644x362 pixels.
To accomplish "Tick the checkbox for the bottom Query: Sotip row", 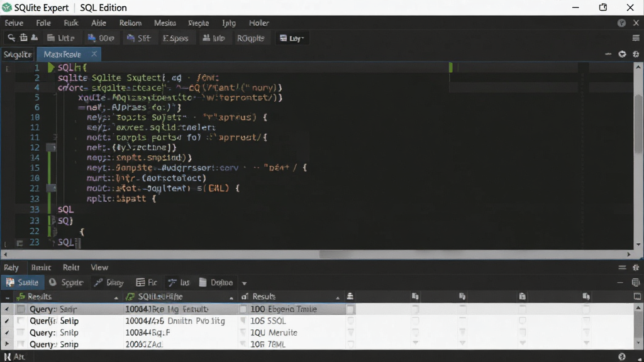I will tap(21, 344).
